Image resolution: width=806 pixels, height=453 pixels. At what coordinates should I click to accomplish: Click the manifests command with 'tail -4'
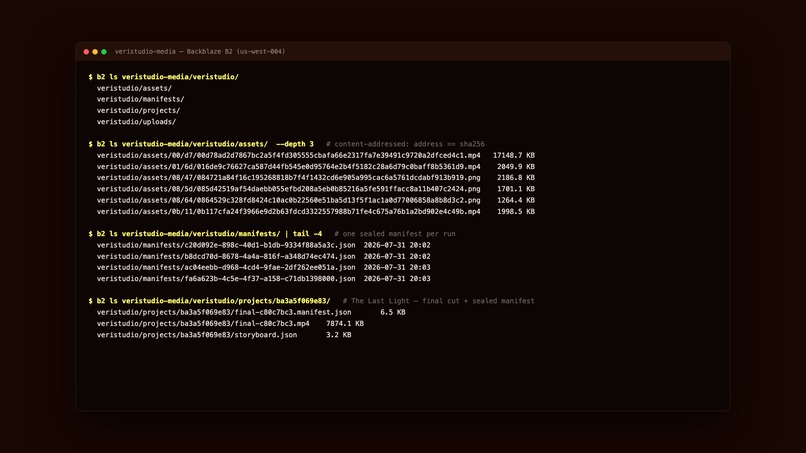(x=209, y=233)
